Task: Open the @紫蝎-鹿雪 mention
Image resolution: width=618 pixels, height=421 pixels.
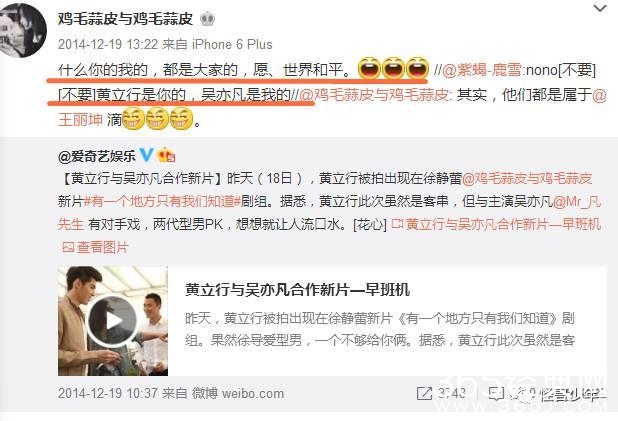Action: [482, 71]
